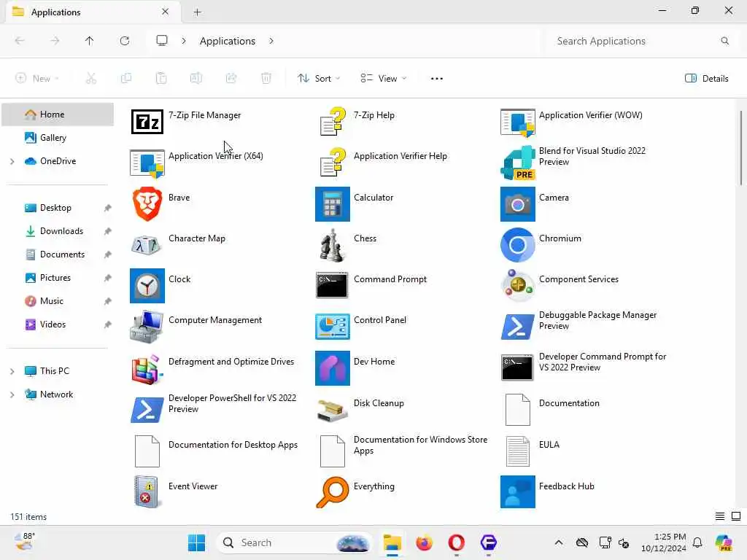Image resolution: width=747 pixels, height=560 pixels.
Task: Go up one folder level
Action: click(90, 41)
